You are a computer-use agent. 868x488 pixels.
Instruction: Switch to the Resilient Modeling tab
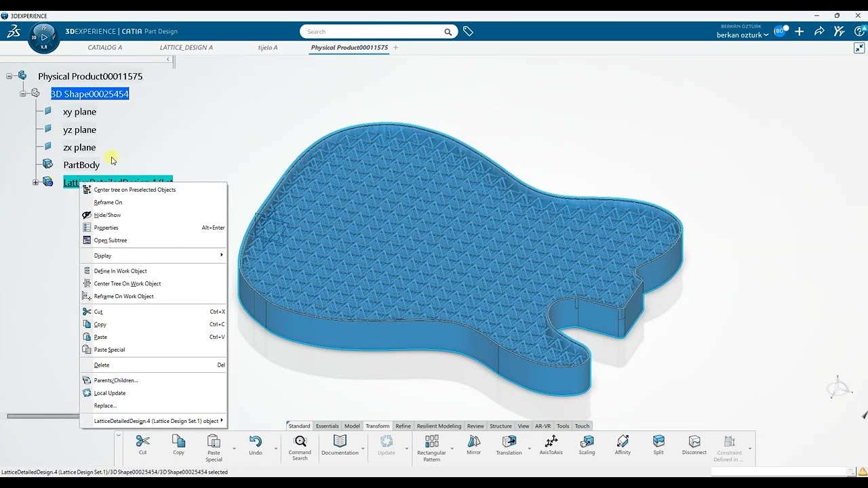pyautogui.click(x=439, y=426)
